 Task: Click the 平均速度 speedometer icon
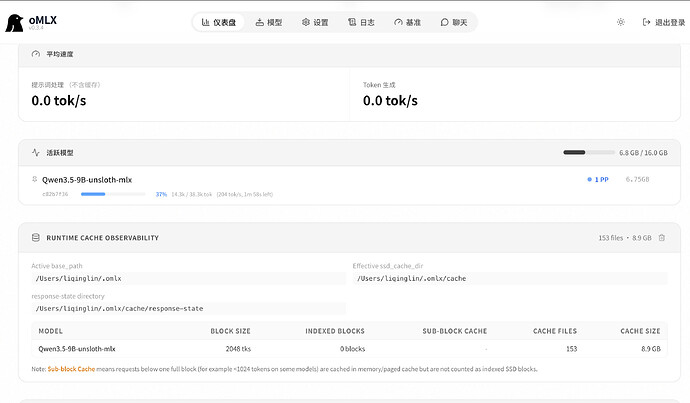(36, 54)
